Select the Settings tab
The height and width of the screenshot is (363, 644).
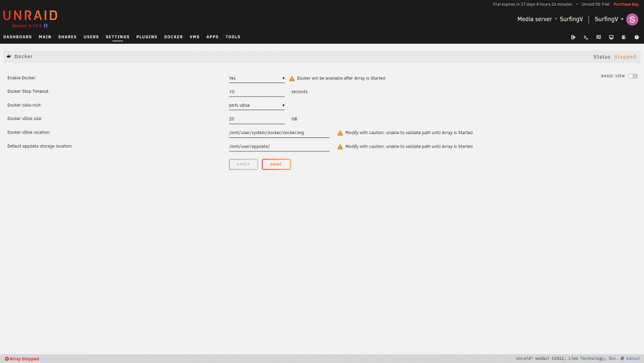click(117, 37)
